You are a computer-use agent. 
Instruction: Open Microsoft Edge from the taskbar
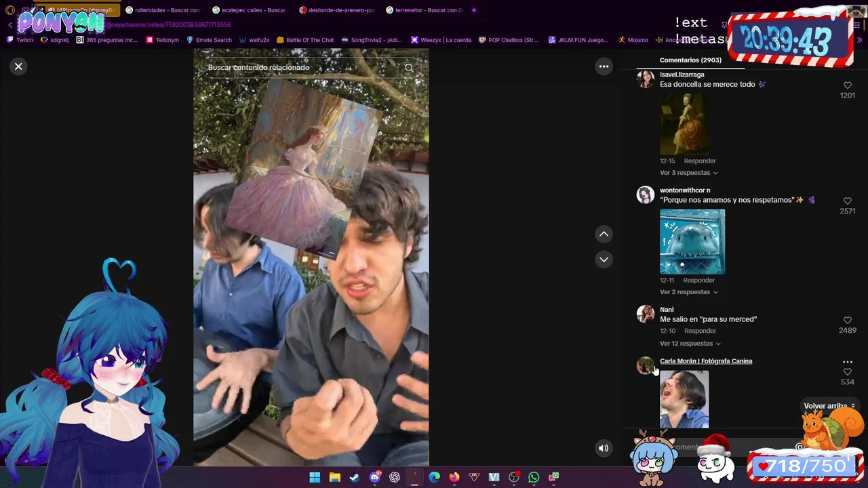[x=435, y=477]
